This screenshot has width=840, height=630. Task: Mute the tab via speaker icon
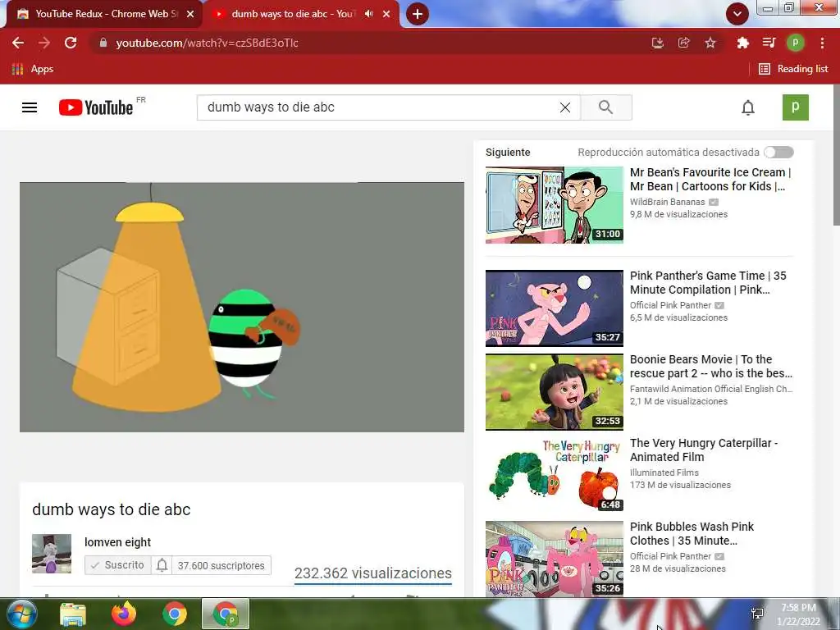[x=368, y=14]
